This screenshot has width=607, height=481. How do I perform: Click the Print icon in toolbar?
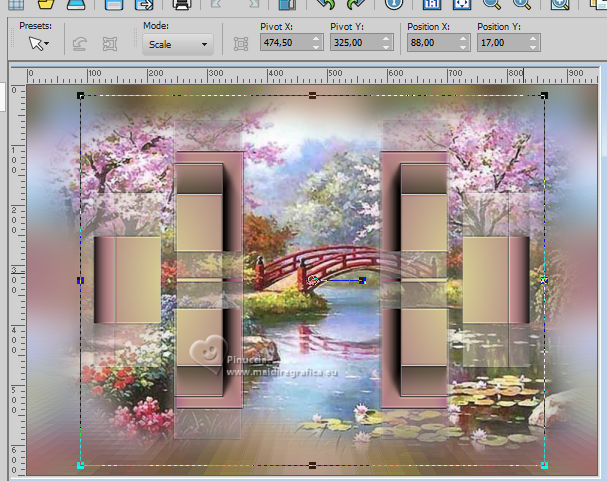181,4
